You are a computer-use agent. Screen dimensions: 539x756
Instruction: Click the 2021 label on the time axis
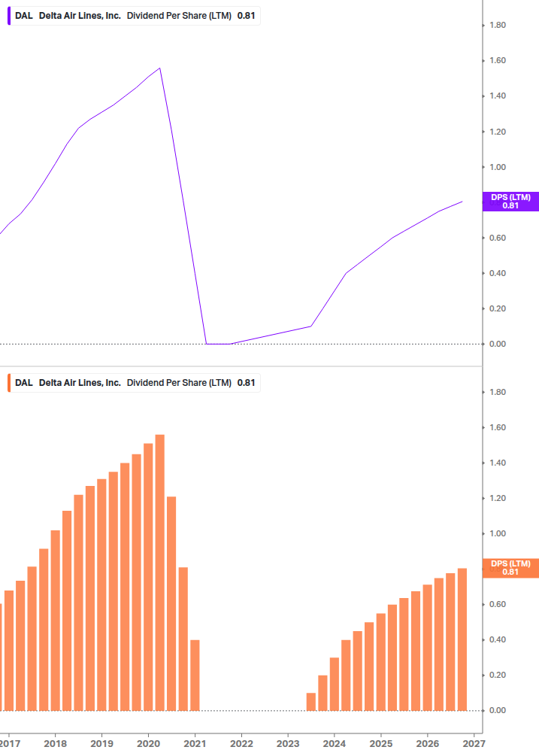[195, 744]
